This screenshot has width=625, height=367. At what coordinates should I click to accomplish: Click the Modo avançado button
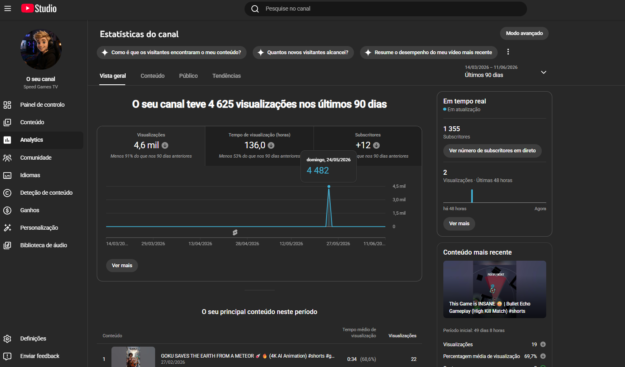tap(524, 33)
